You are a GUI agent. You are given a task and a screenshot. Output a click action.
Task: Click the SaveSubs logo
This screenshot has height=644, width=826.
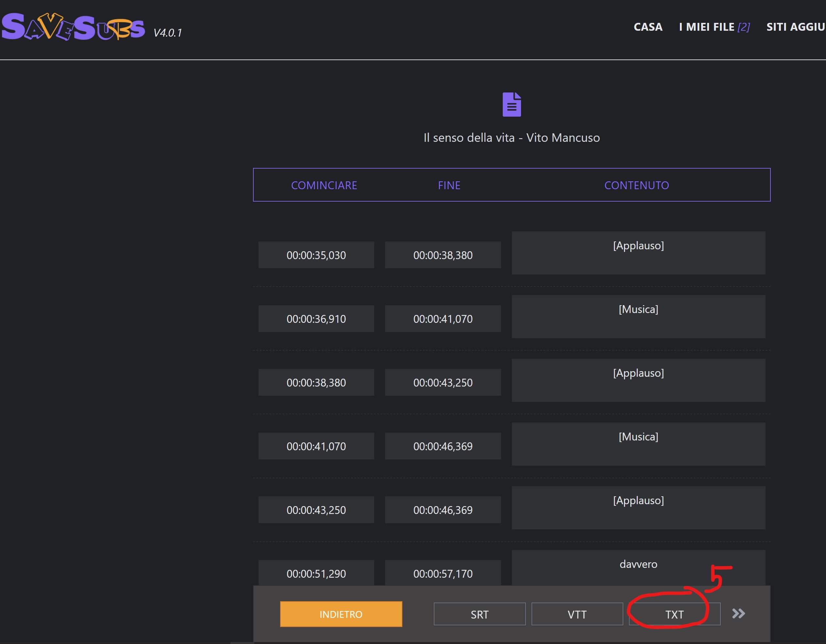73,27
